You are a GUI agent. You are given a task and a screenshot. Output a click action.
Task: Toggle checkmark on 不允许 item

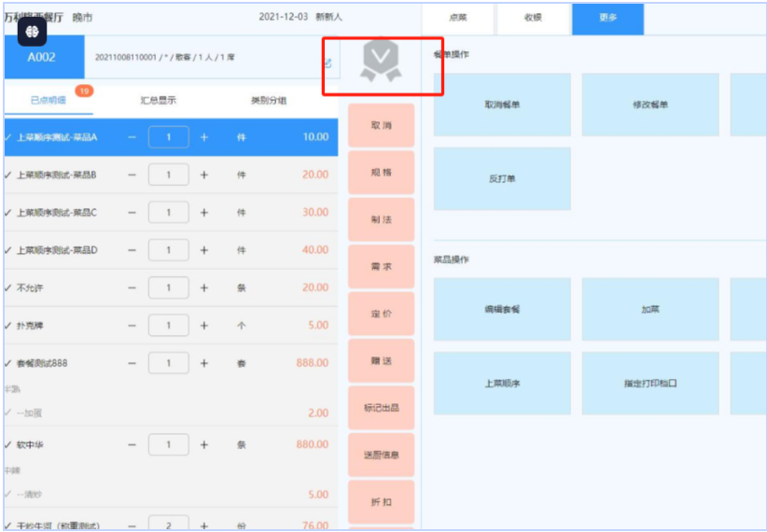pos(8,288)
